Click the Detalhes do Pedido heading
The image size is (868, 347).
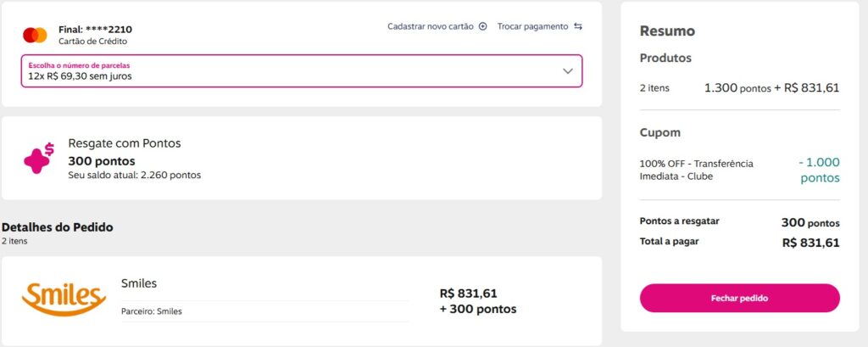(58, 227)
